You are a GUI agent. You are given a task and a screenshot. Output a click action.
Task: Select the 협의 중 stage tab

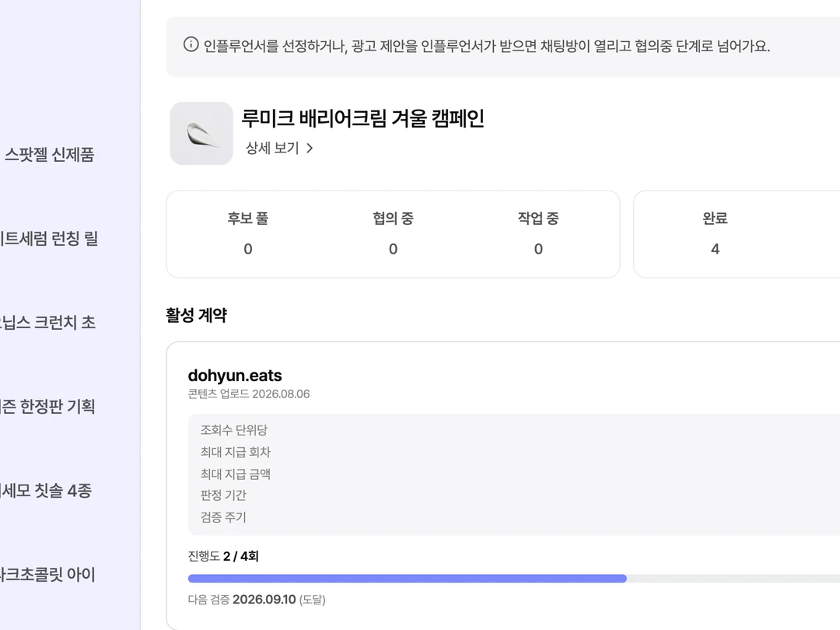coord(394,233)
